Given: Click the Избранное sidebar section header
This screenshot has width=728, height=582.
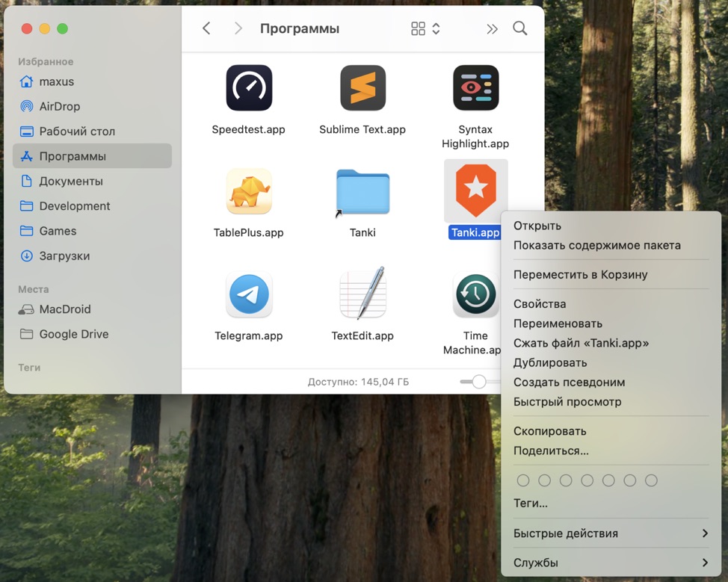Looking at the screenshot, I should point(46,62).
